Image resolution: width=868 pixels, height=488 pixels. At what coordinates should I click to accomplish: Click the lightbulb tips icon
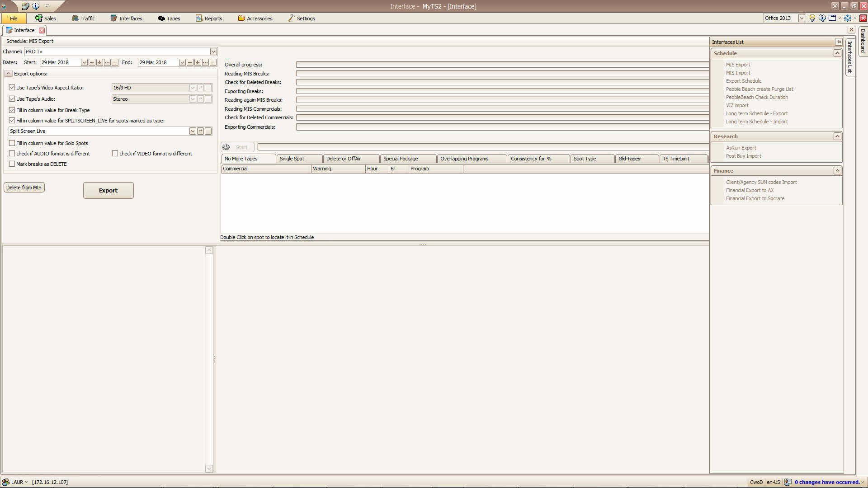pos(812,18)
